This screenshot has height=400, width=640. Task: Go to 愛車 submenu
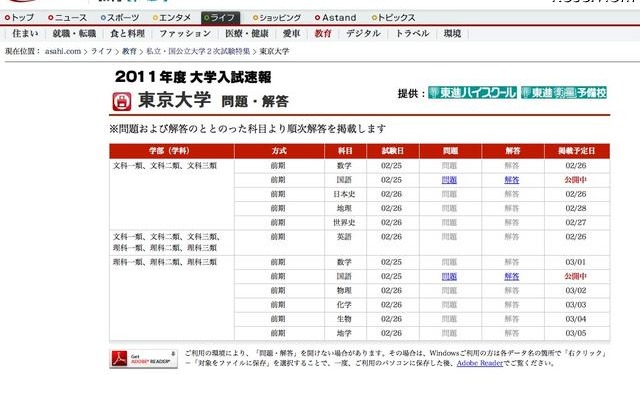(291, 33)
